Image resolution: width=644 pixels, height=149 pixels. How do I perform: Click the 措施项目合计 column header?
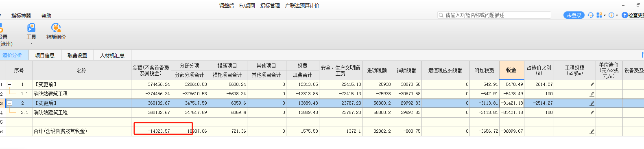[x=227, y=75]
